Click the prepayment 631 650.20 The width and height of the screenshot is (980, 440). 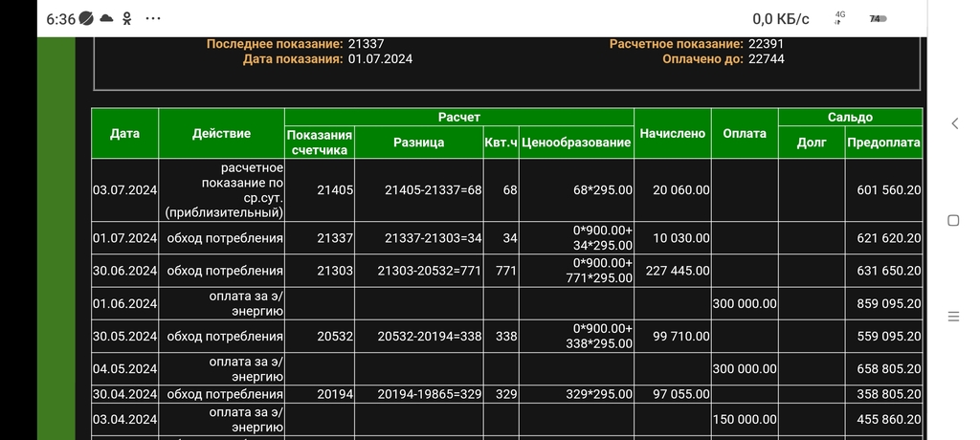[883, 271]
